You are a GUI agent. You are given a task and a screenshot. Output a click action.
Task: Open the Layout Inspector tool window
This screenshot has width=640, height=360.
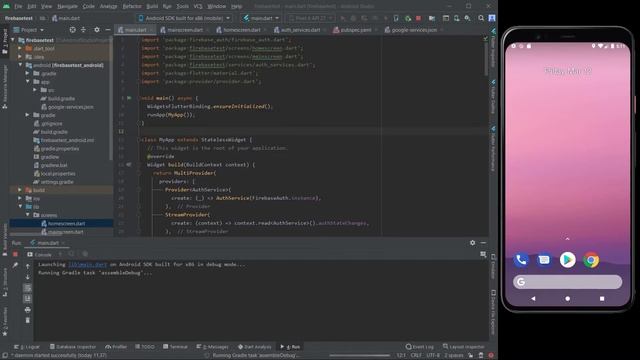click(x=464, y=347)
